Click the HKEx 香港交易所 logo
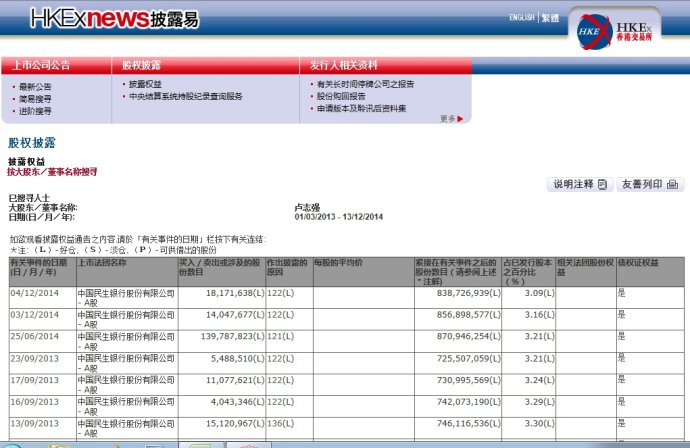Screen dimensions: 690x448 tap(615, 31)
